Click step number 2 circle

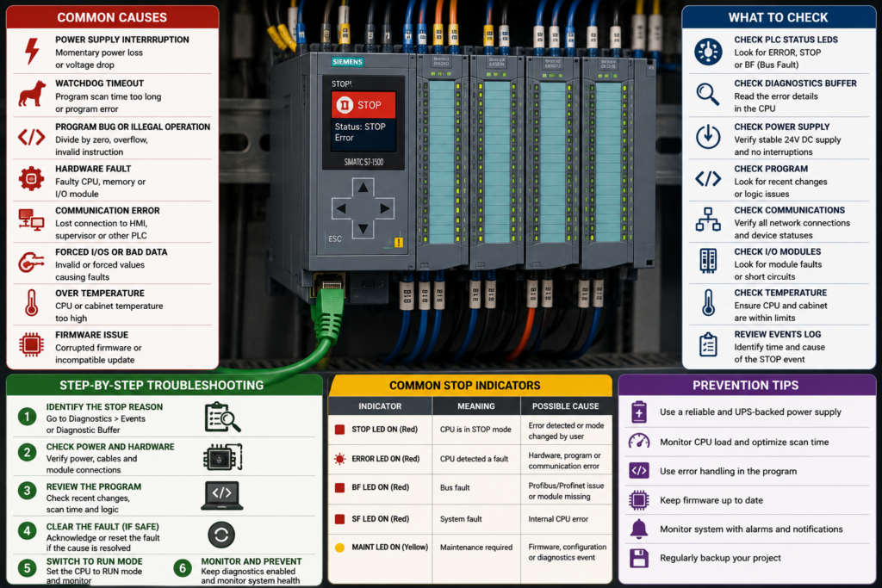click(27, 452)
